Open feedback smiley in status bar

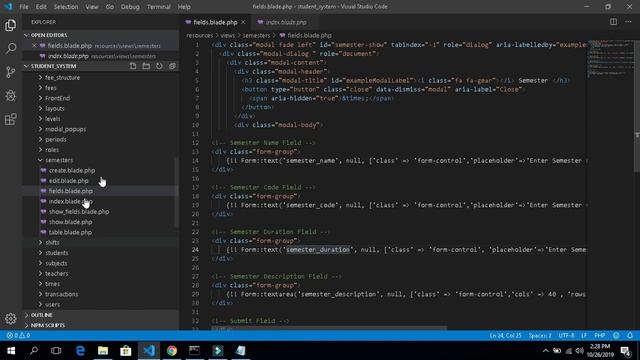[616, 336]
